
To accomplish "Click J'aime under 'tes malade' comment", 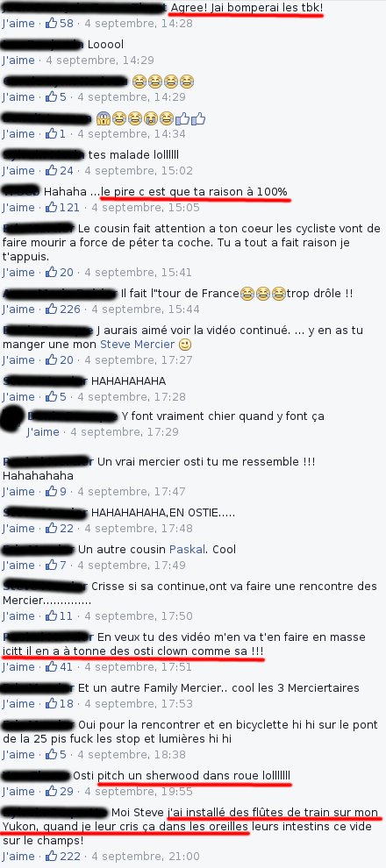I will click(x=18, y=170).
